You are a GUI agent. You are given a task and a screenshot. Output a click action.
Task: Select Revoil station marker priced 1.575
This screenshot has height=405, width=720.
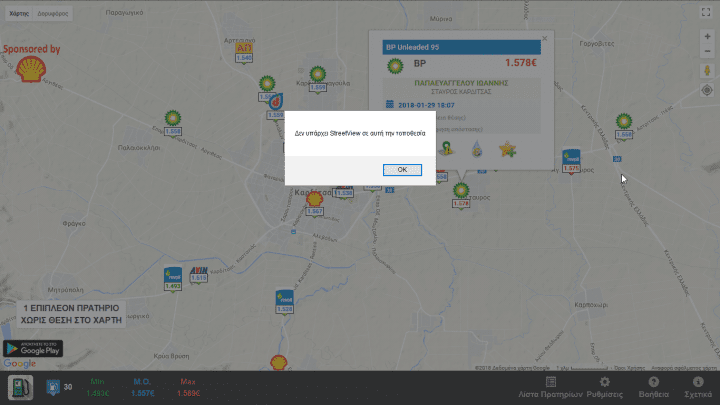pos(571,162)
